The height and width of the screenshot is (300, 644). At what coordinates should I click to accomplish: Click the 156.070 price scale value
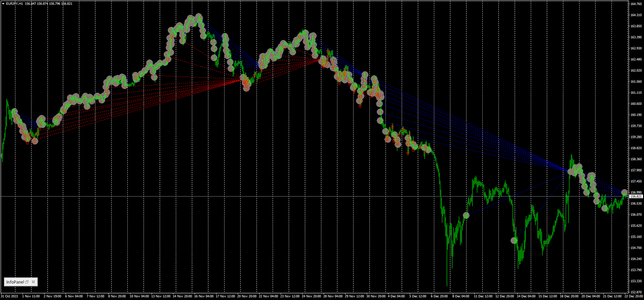[x=636, y=215]
